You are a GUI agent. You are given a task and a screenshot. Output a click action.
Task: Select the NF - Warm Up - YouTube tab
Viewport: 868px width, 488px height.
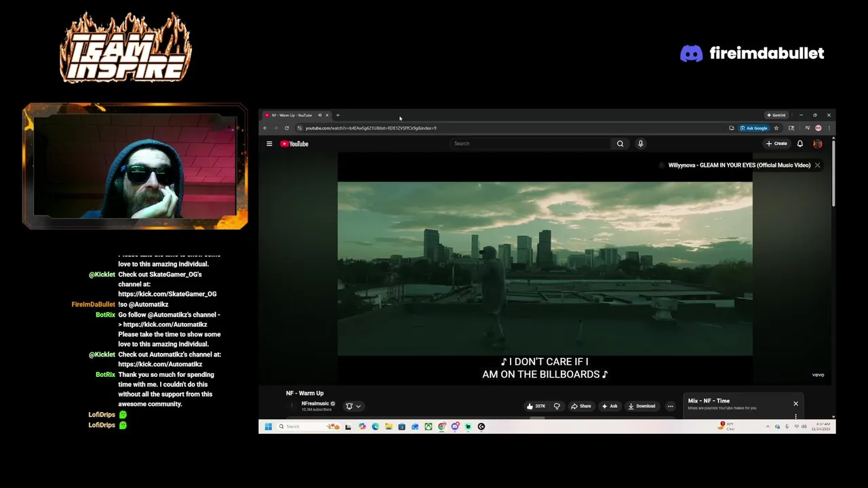tap(292, 115)
